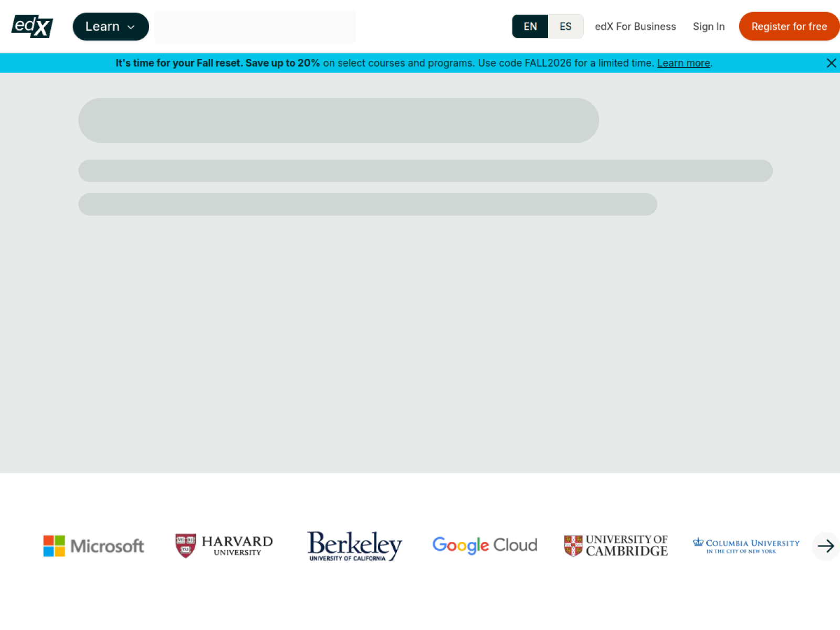The width and height of the screenshot is (840, 630).
Task: Click Register for free button
Action: 789,26
